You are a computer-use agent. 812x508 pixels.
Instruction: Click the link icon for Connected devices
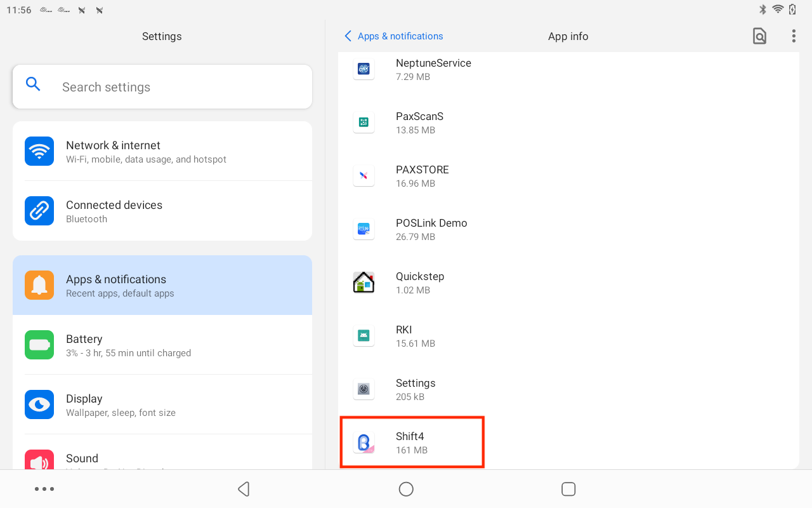39,211
